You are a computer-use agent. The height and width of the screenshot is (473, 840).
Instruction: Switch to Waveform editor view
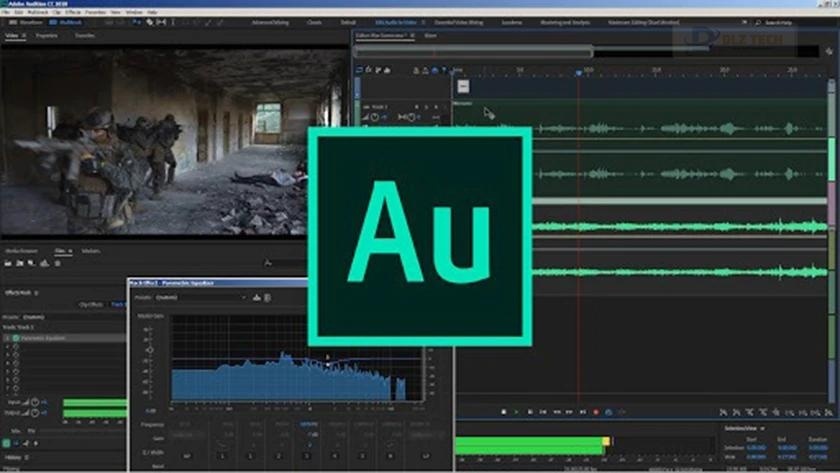[27, 22]
